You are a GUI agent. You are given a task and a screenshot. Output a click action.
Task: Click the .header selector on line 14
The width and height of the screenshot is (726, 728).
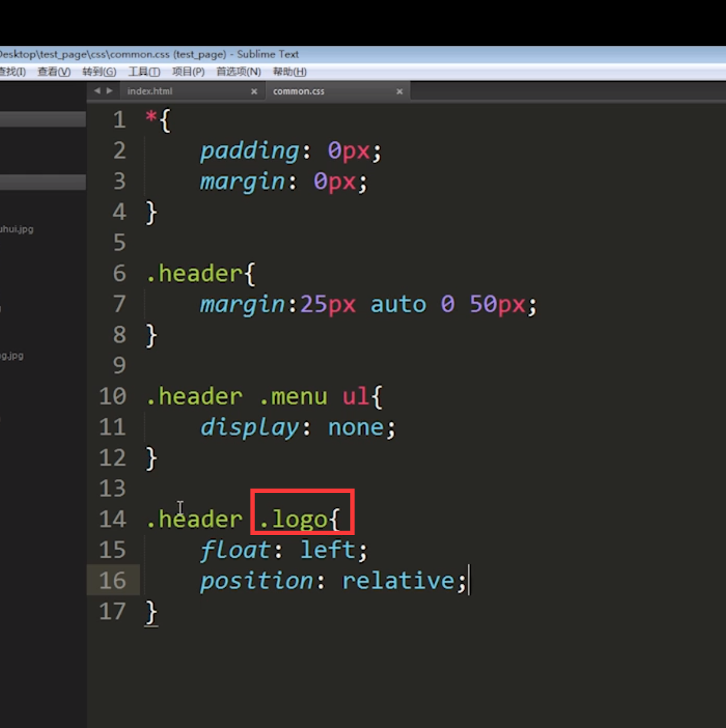[x=194, y=519]
